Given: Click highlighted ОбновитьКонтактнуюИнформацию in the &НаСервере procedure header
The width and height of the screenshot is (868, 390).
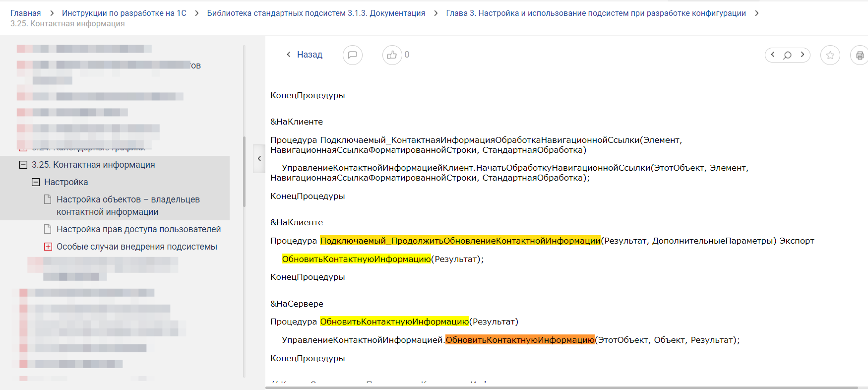Looking at the screenshot, I should (x=394, y=322).
